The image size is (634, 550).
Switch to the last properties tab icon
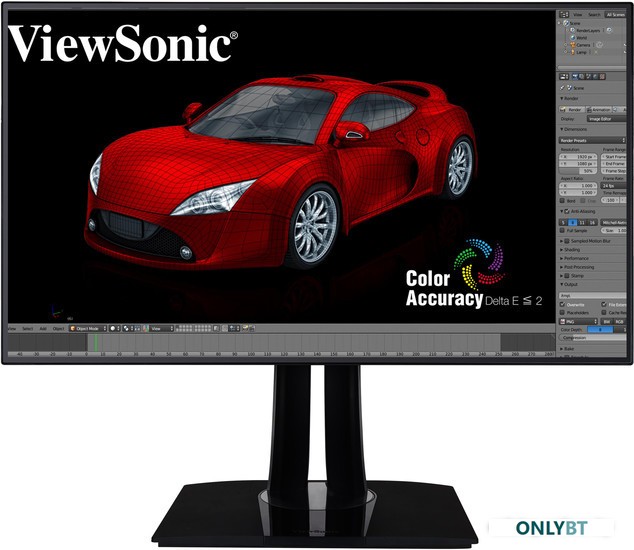point(602,76)
